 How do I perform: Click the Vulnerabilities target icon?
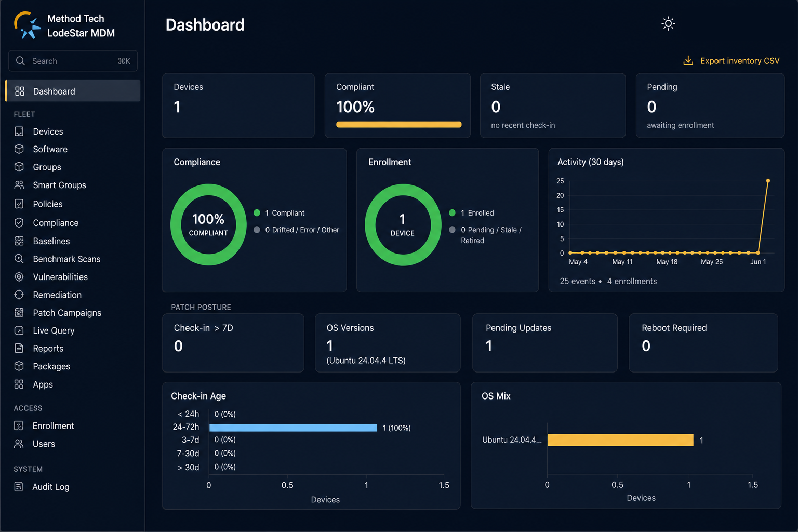19,277
